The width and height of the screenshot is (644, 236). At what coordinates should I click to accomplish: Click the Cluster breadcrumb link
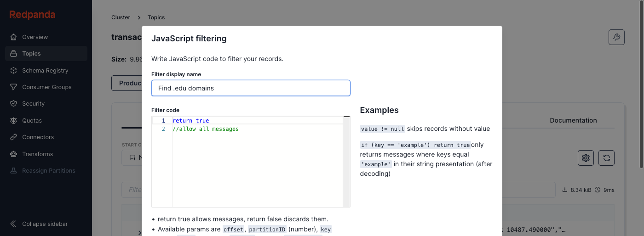(121, 17)
